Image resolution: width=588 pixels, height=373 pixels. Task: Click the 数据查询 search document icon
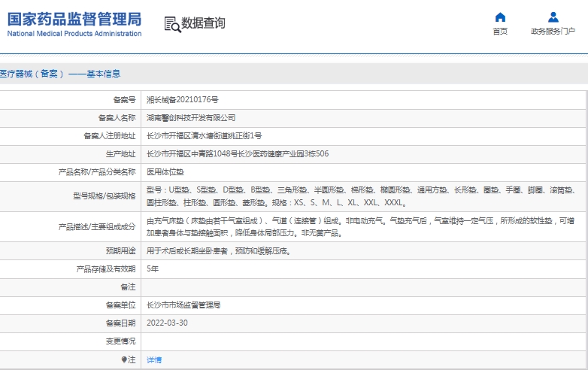(172, 24)
